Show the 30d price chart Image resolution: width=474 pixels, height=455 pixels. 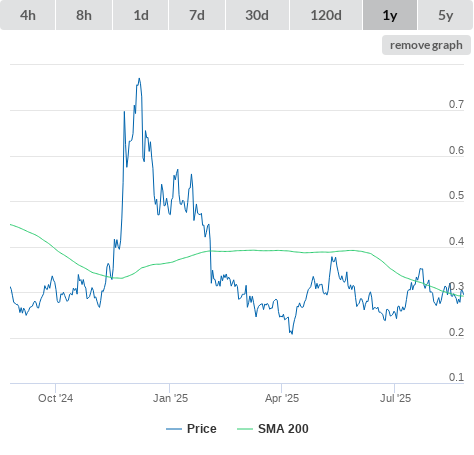257,15
